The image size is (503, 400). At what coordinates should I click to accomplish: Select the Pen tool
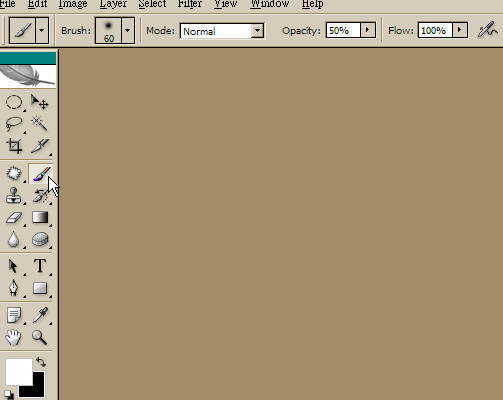tap(14, 288)
